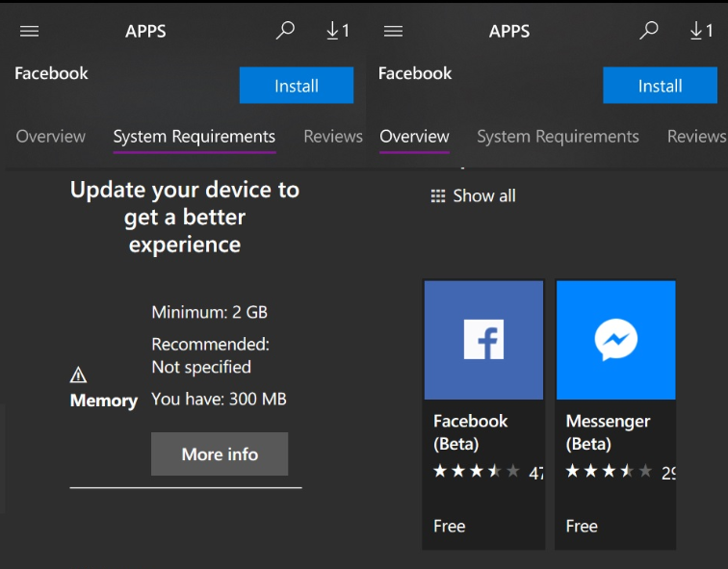Image resolution: width=728 pixels, height=569 pixels.
Task: Select the Overview tab in the right panel
Action: pos(414,137)
